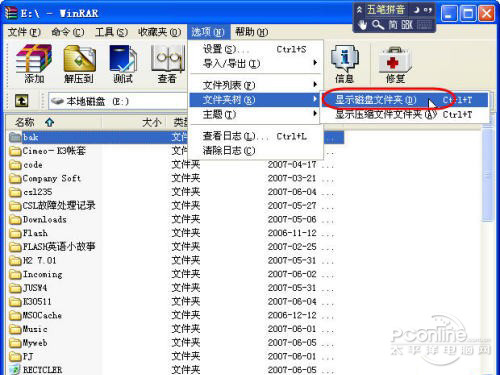The width and height of the screenshot is (500, 375).
Task: Open the 帮助(H) menu
Action: [x=252, y=32]
